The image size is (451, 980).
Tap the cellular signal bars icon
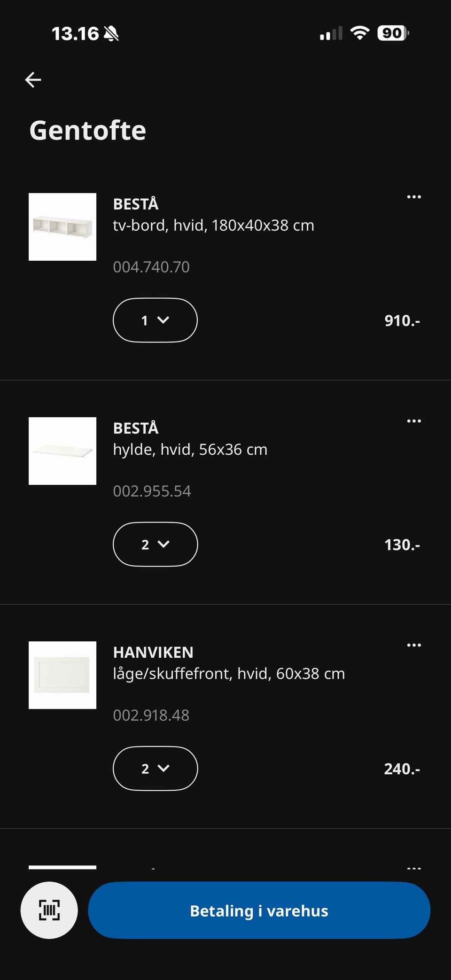coord(331,34)
